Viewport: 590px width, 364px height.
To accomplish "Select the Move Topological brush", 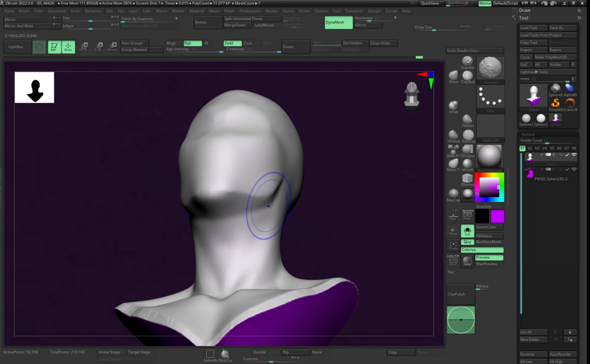I will (454, 165).
